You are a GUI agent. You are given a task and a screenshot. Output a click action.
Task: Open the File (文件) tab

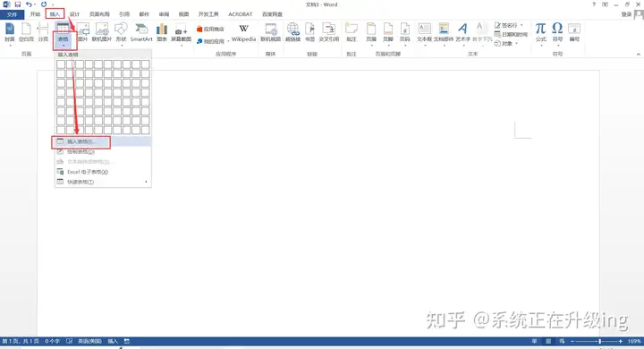[x=12, y=14]
